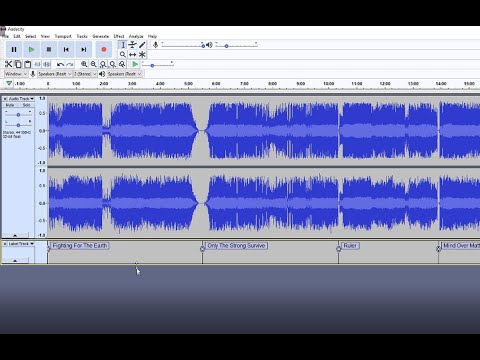Click the Audio Track pan slider

point(18,125)
